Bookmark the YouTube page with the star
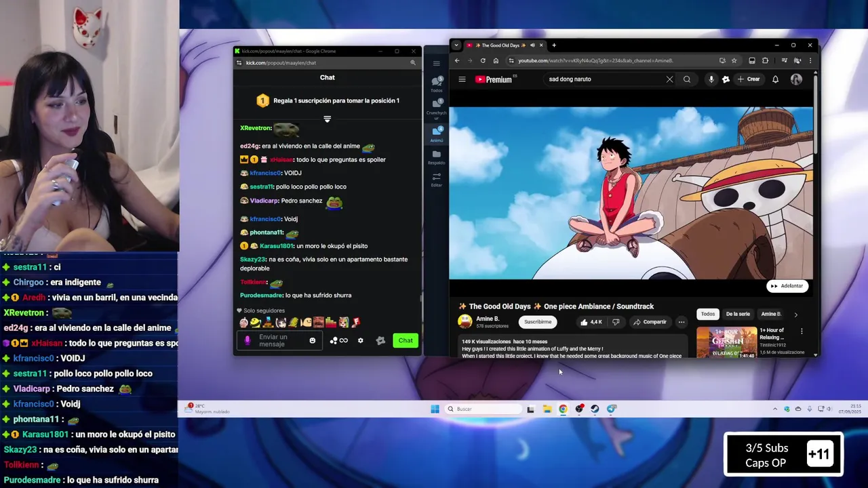Screen dimensions: 868x488 point(734,60)
